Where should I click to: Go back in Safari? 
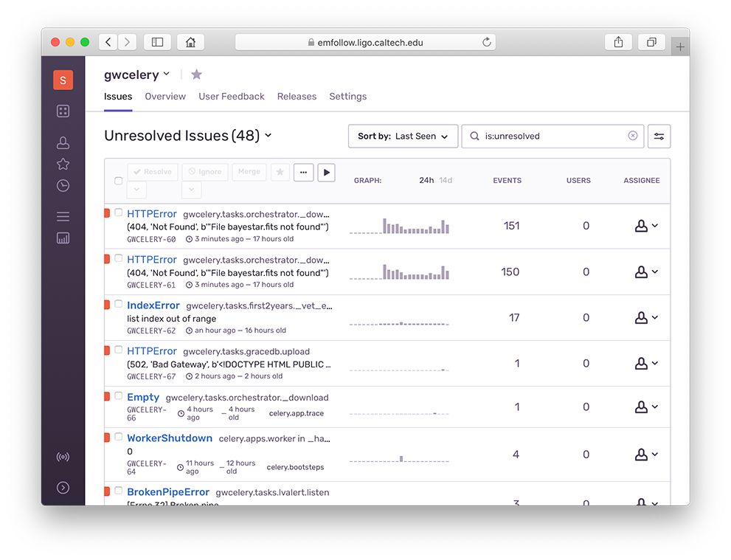click(x=108, y=43)
